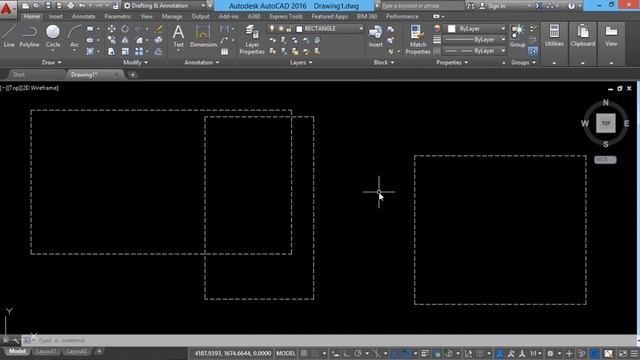
Task: Switch to the Layout1 tab
Action: [x=46, y=351]
